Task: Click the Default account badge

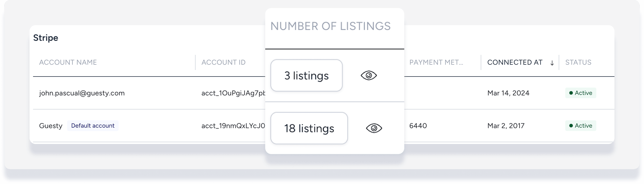Action: (x=93, y=126)
